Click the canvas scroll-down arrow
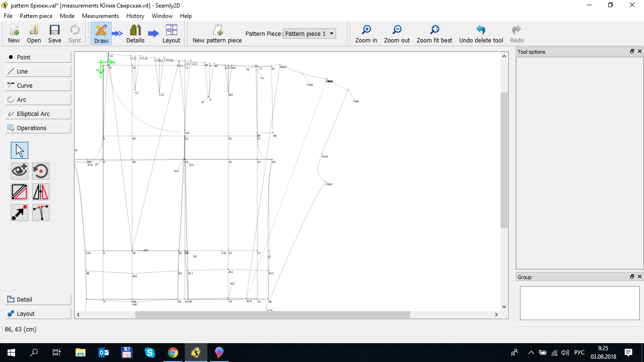Image resolution: width=644 pixels, height=362 pixels. (x=504, y=307)
